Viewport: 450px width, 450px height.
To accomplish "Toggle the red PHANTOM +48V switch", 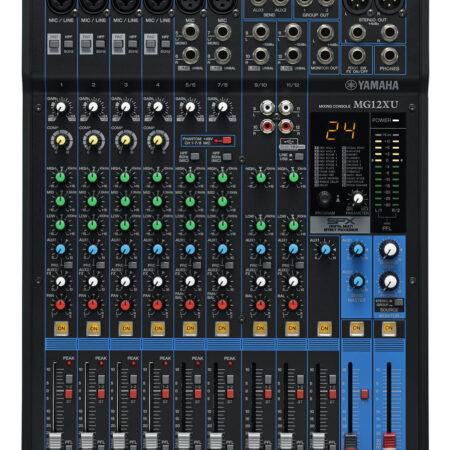I will pyautogui.click(x=227, y=140).
